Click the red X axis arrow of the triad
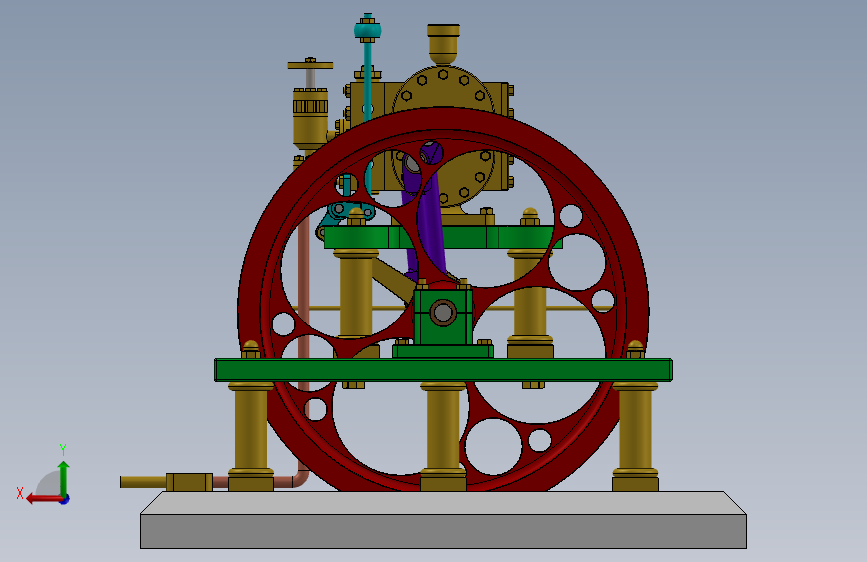Image resolution: width=867 pixels, height=562 pixels. coord(44,499)
